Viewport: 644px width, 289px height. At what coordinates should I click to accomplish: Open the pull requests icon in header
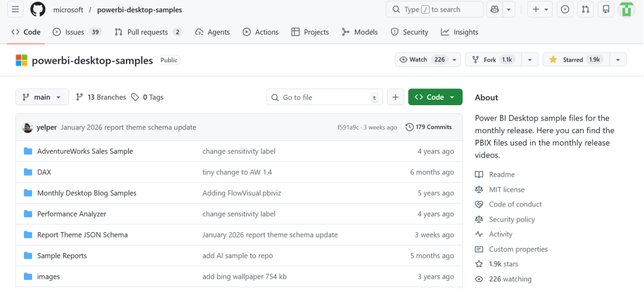pyautogui.click(x=586, y=10)
